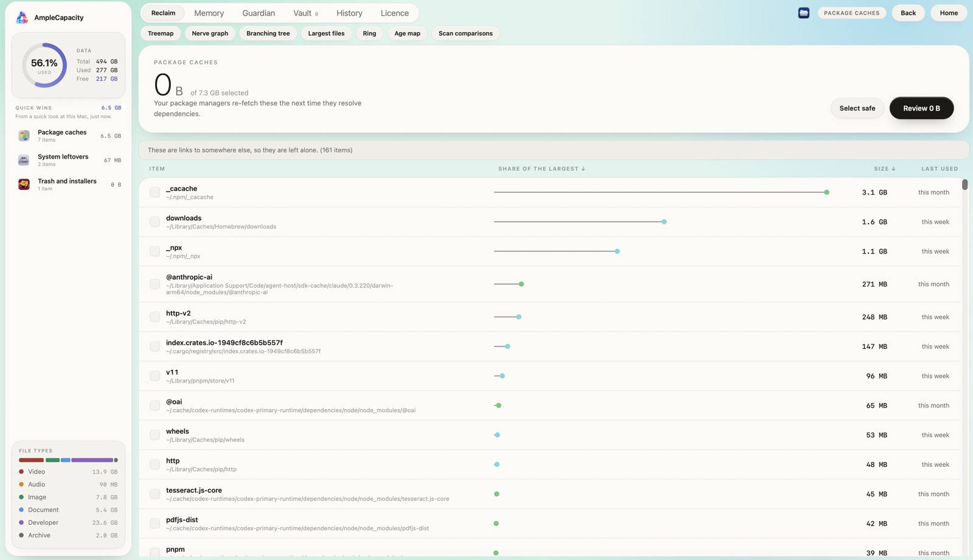The width and height of the screenshot is (973, 560).
Task: Select the http-v2 row checkbox
Action: [x=155, y=317]
